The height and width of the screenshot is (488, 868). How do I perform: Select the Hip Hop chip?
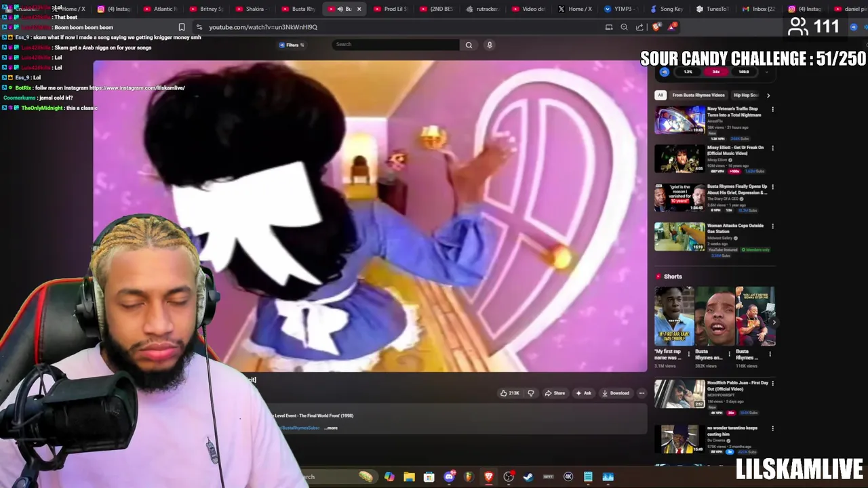click(x=745, y=95)
